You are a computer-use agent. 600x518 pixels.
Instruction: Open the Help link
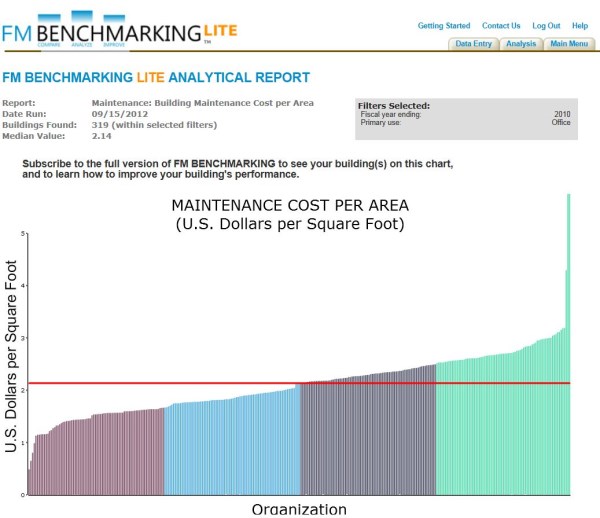pos(580,26)
